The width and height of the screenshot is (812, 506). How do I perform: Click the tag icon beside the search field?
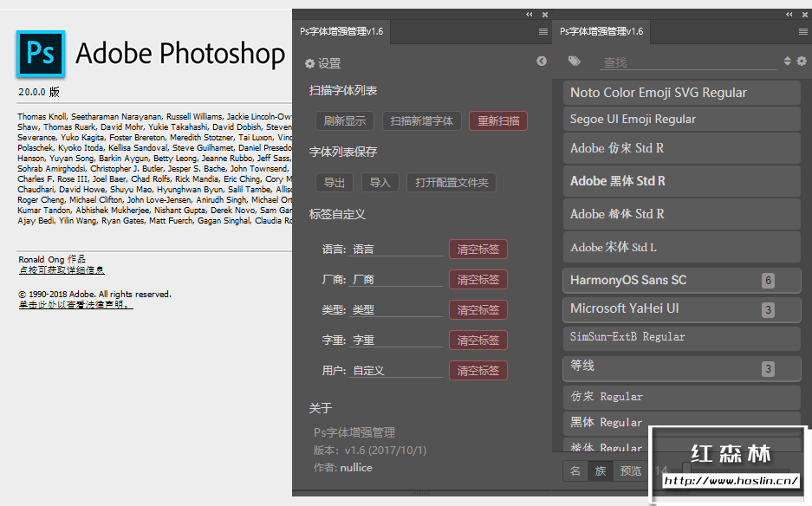(575, 62)
